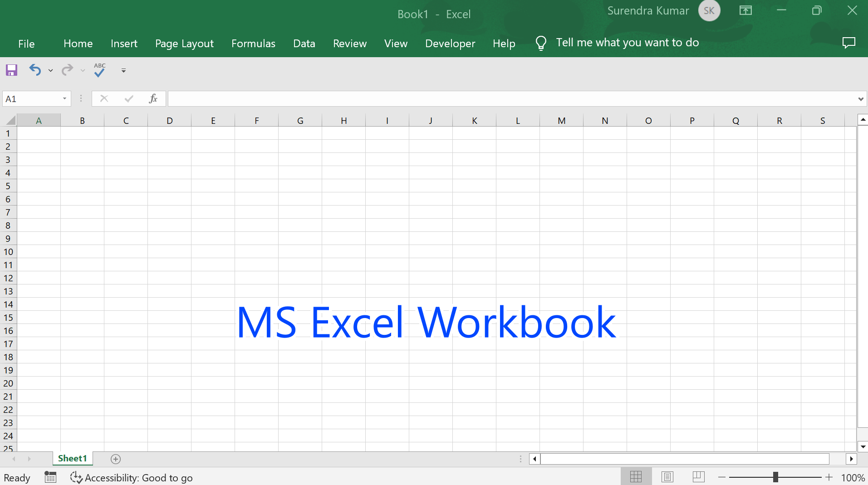Expand the formula bar chevron

(860, 99)
